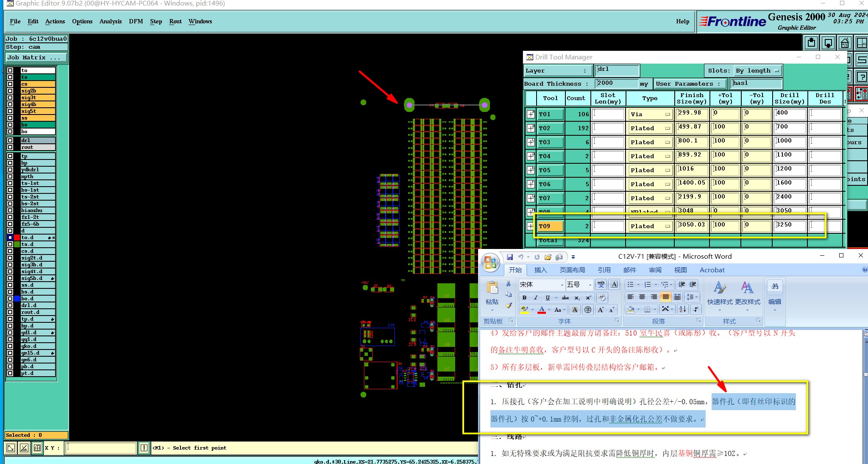Apply strikethrough formatting in Word
Screen dimensions: 868x464
coord(565,298)
